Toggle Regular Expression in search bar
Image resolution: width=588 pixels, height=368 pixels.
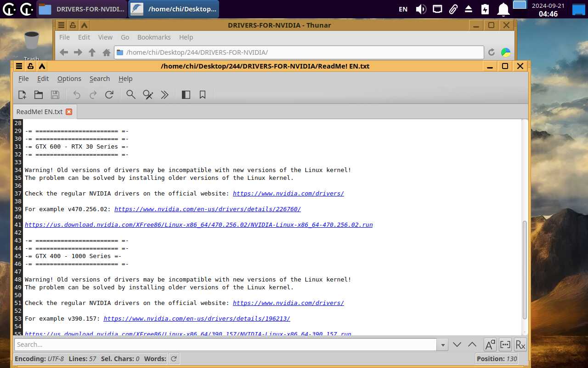click(x=520, y=345)
